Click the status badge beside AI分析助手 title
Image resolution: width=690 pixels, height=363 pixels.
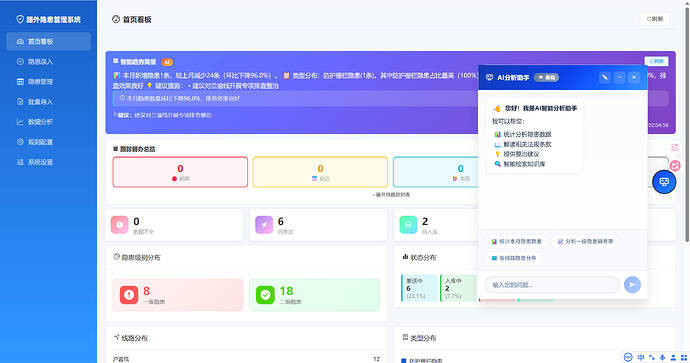(547, 77)
